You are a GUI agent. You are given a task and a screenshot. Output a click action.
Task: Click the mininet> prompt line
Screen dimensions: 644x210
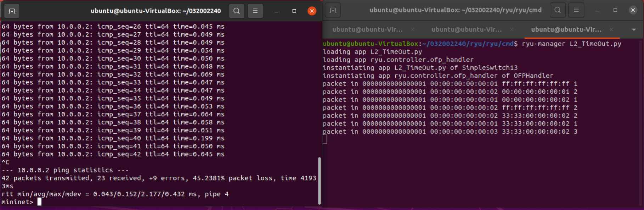click(x=22, y=202)
